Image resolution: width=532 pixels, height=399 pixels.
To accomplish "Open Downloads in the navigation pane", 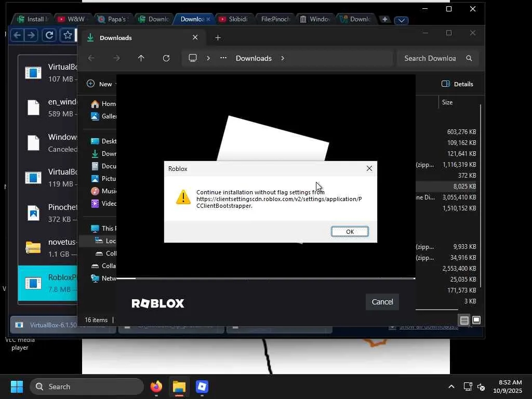I will 103,154.
